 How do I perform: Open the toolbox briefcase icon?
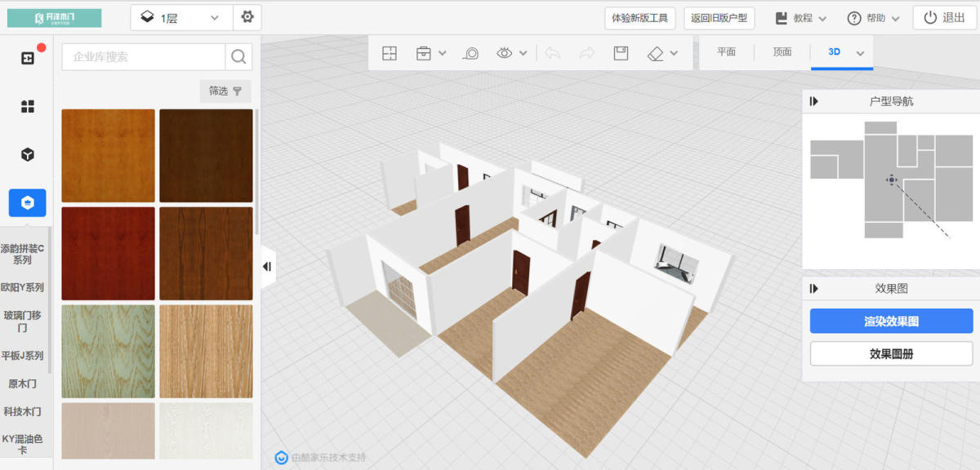pos(423,53)
